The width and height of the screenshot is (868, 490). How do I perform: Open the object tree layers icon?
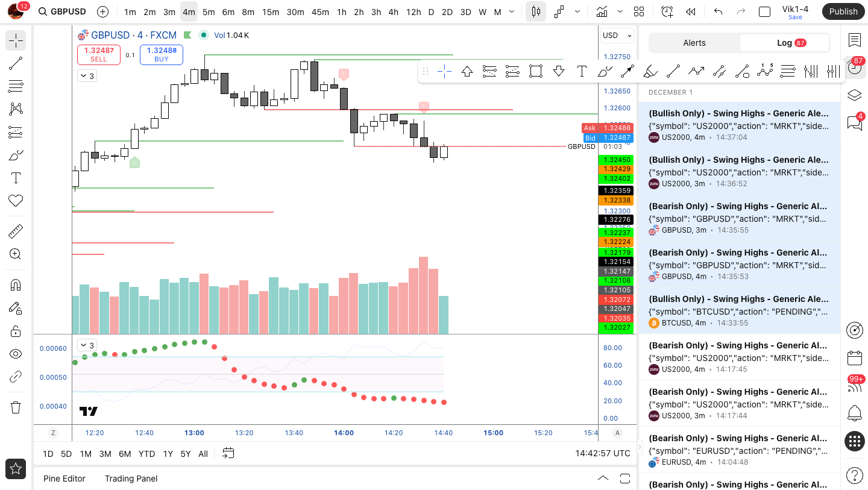(x=854, y=95)
